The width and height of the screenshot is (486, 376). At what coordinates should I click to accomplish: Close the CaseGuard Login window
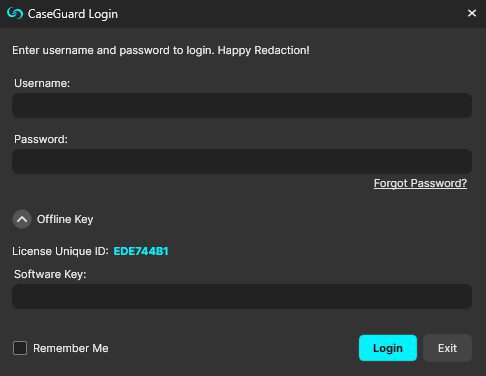pos(472,13)
